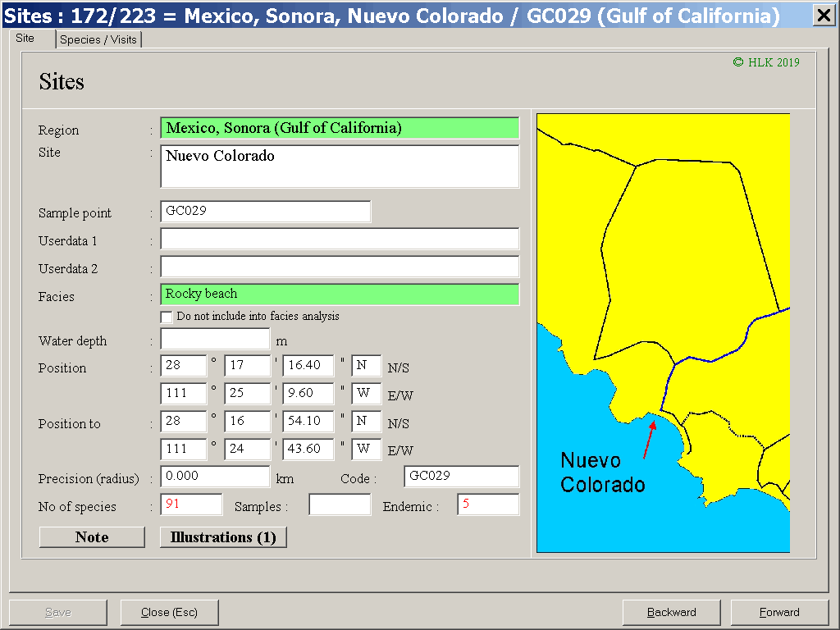Toggle 'Do not include into facies analysis'
Screen dimensions: 840x630
tap(167, 317)
